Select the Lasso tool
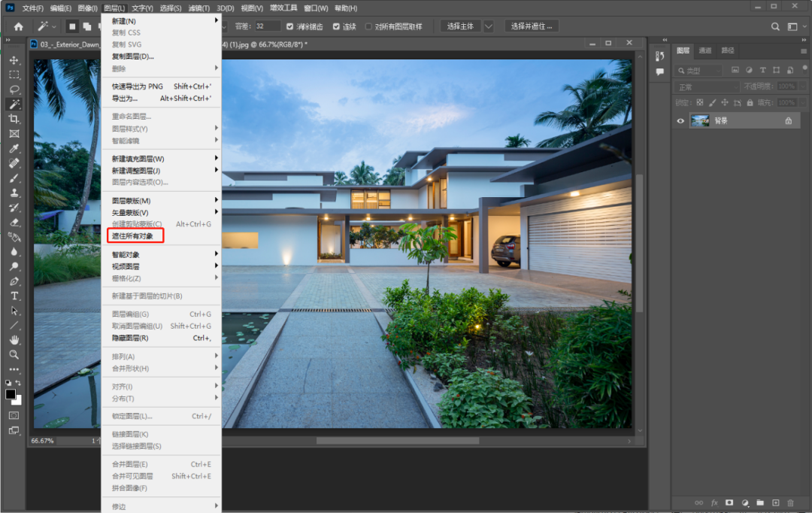Image resolution: width=812 pixels, height=513 pixels. click(14, 89)
